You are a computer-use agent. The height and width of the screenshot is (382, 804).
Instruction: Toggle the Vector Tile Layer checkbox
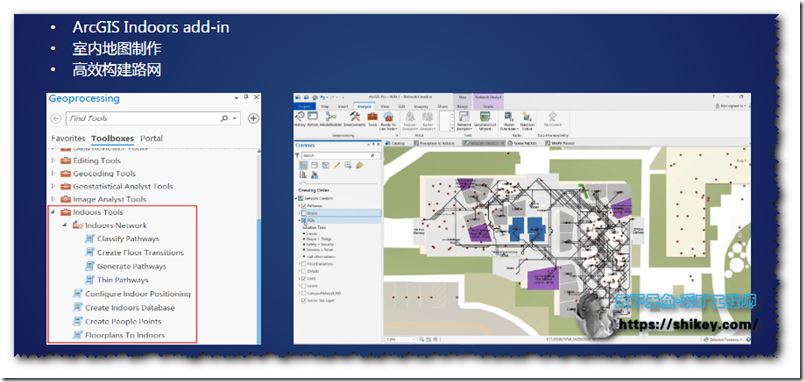304,300
